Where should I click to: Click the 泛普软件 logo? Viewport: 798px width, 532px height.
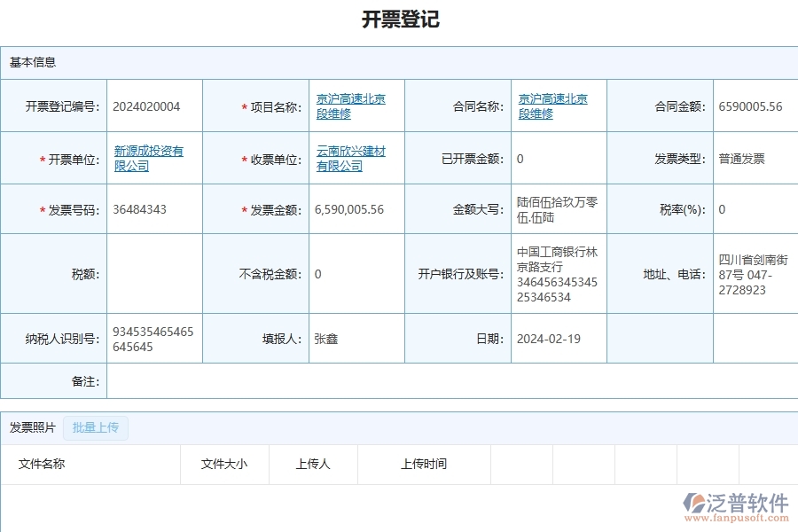coord(738,498)
